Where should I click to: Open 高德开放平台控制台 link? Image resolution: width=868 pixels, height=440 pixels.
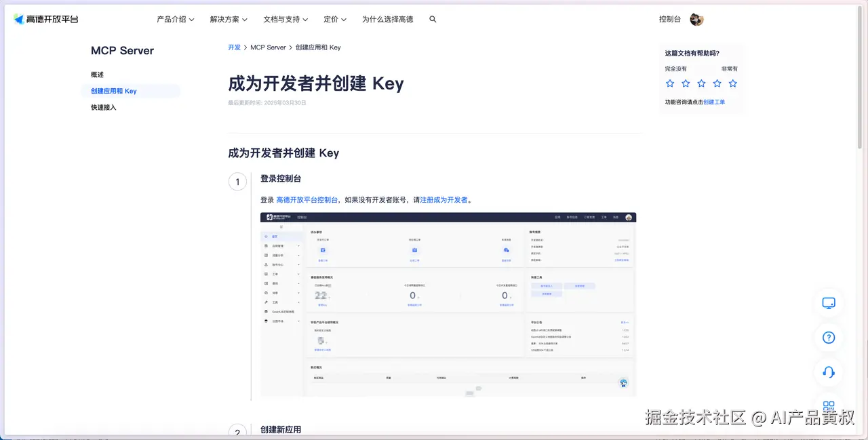coord(307,200)
